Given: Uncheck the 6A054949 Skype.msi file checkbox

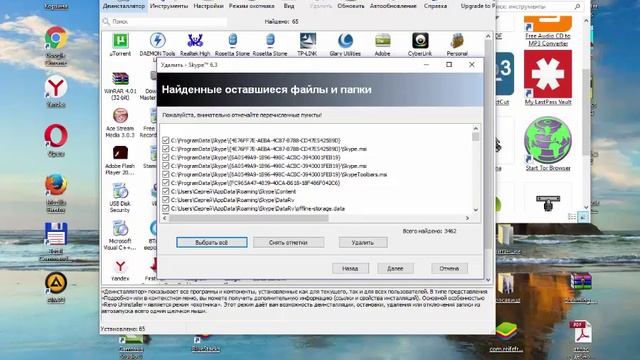Looking at the screenshot, I should click(x=165, y=166).
